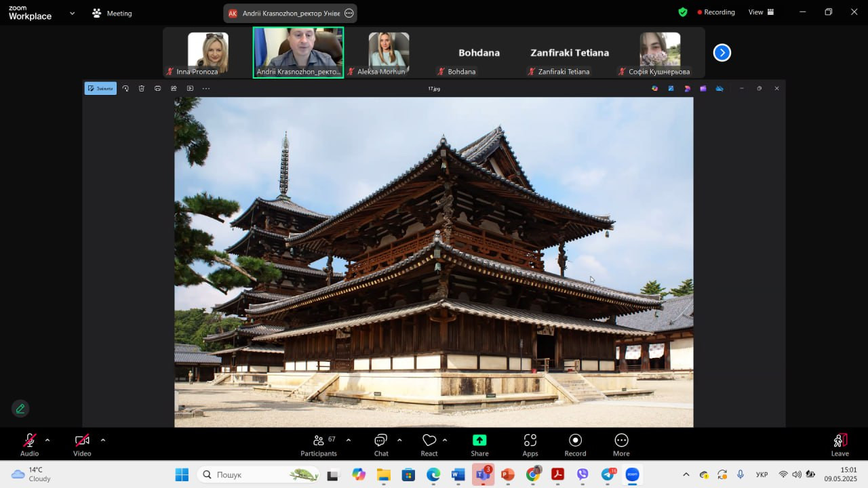This screenshot has width=868, height=488.
Task: Open the React emoji menu
Action: click(429, 444)
